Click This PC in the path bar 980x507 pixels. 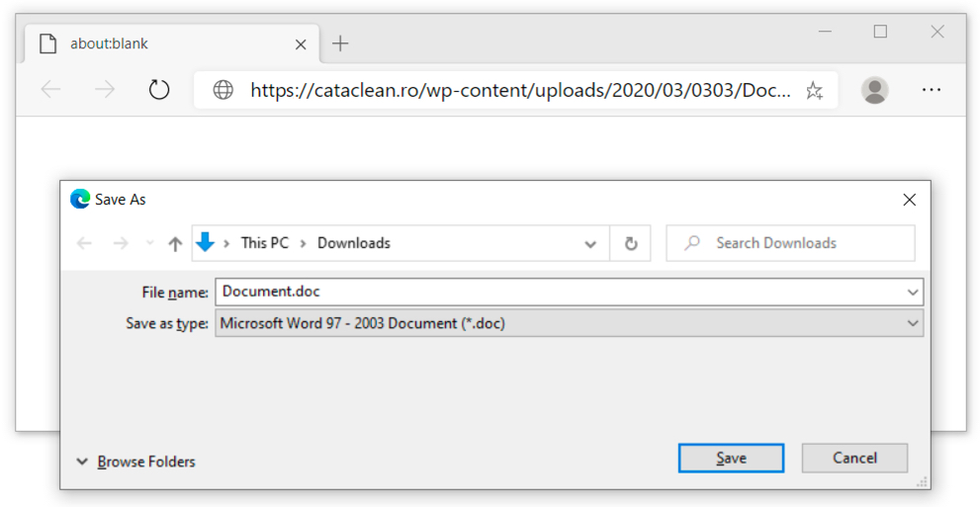point(265,243)
